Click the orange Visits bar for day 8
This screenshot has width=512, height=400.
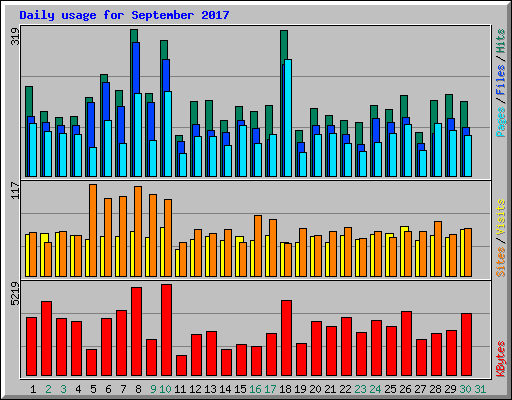138,231
